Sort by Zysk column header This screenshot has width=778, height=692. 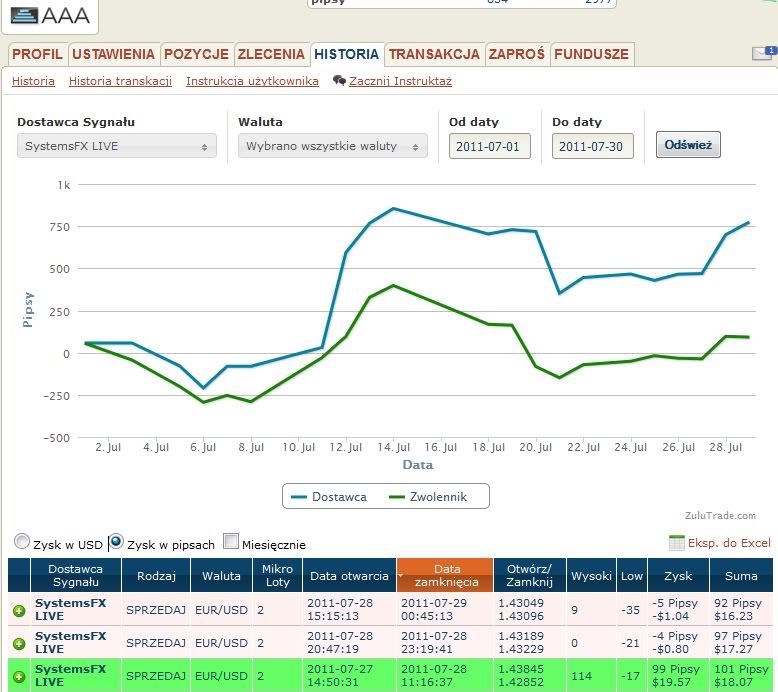click(678, 575)
